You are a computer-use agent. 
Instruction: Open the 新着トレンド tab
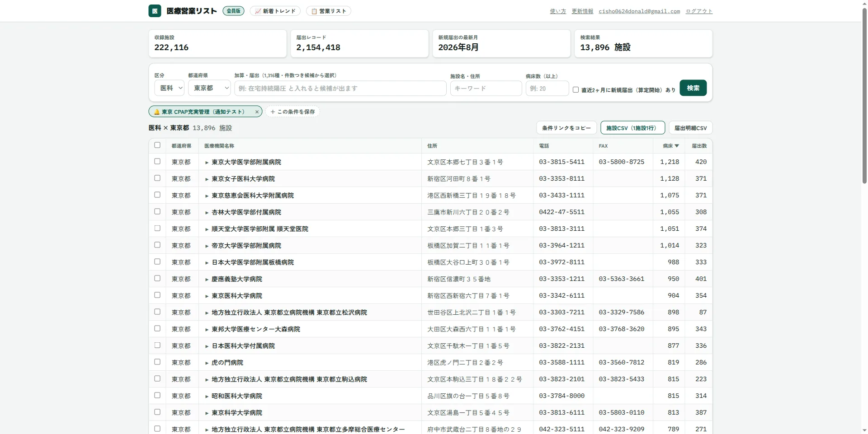pos(275,11)
